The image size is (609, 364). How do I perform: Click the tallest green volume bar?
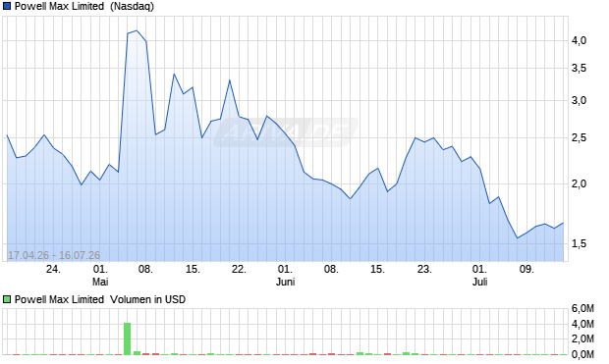click(x=127, y=338)
